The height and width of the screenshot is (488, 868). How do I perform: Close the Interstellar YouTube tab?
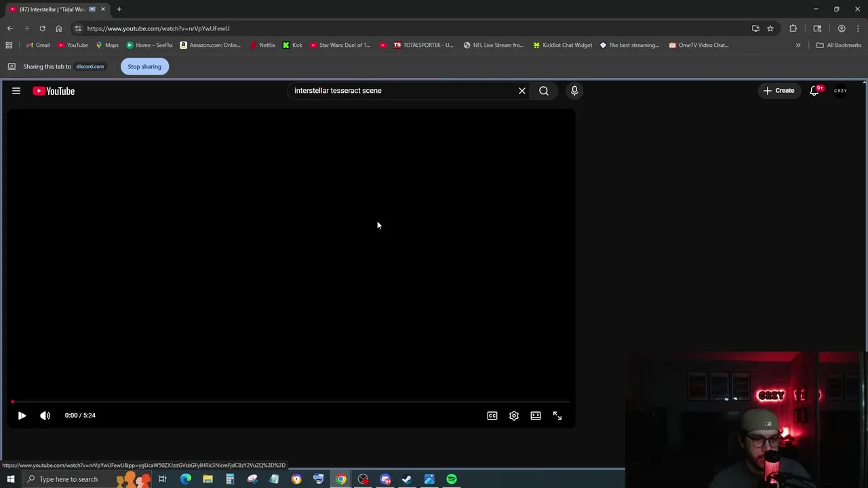(102, 9)
